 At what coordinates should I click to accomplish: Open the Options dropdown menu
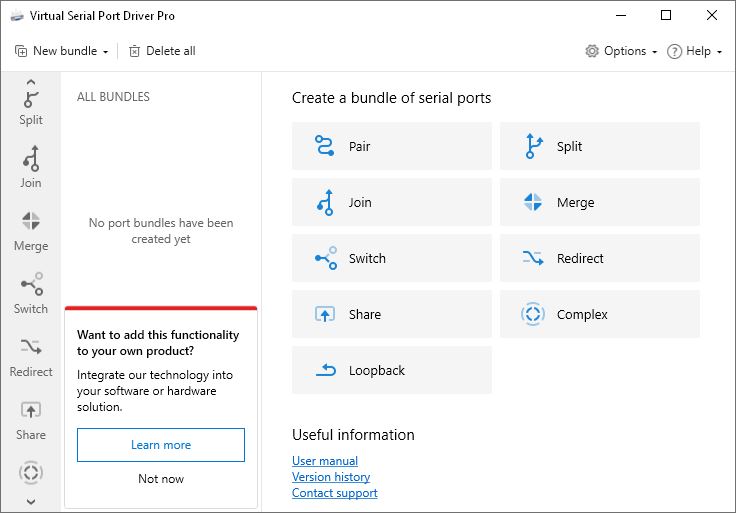coord(621,51)
